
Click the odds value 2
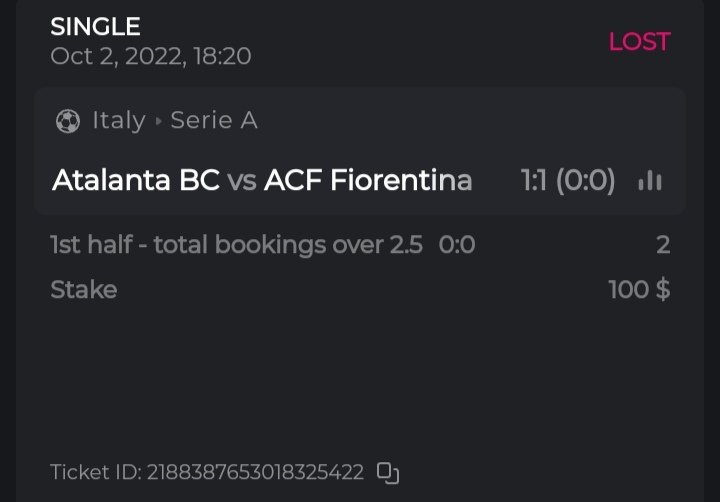point(663,245)
